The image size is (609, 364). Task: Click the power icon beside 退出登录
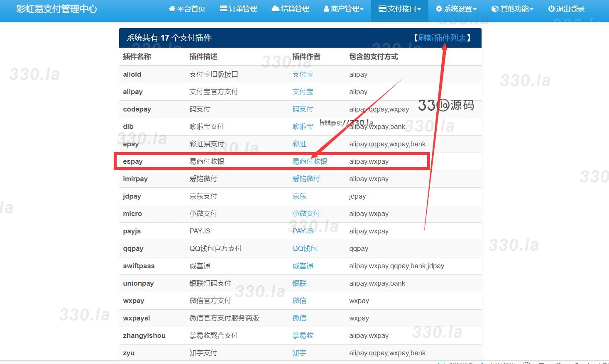click(x=551, y=9)
